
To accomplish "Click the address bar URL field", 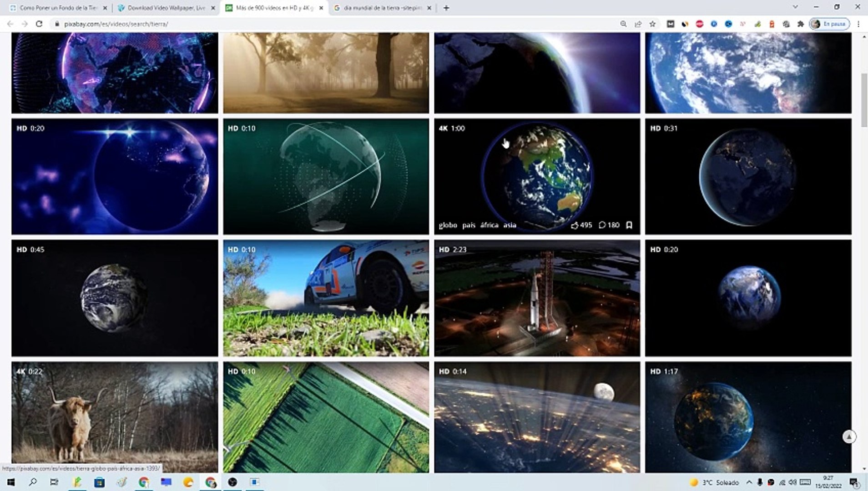I will [337, 24].
